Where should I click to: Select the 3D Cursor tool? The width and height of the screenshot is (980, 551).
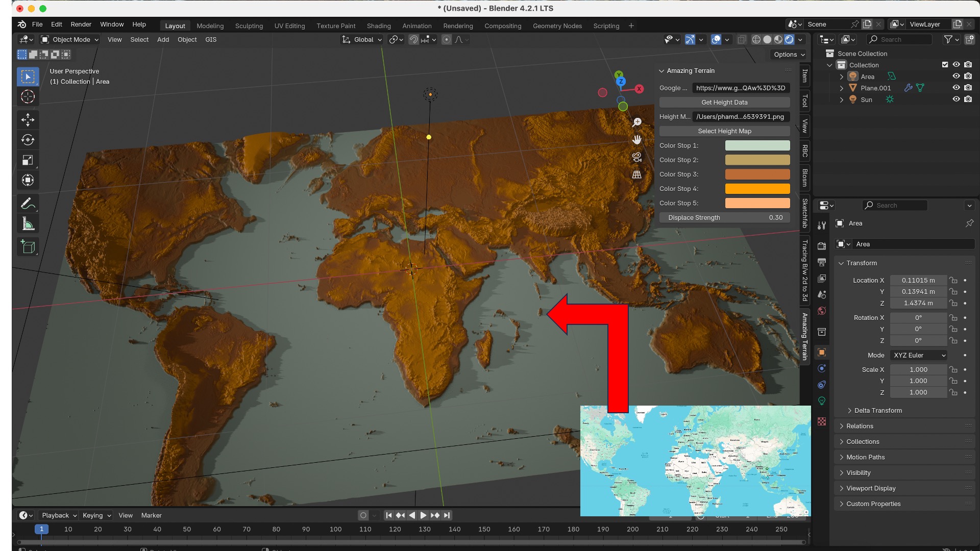28,97
